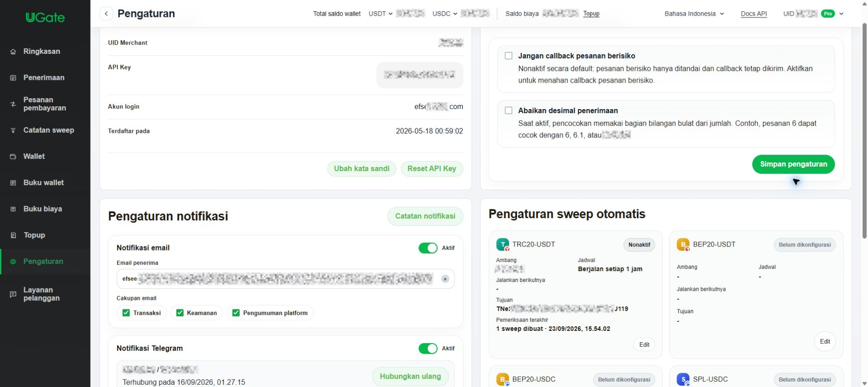
Task: Click the Layanan pelanggan chat icon
Action: tap(13, 294)
